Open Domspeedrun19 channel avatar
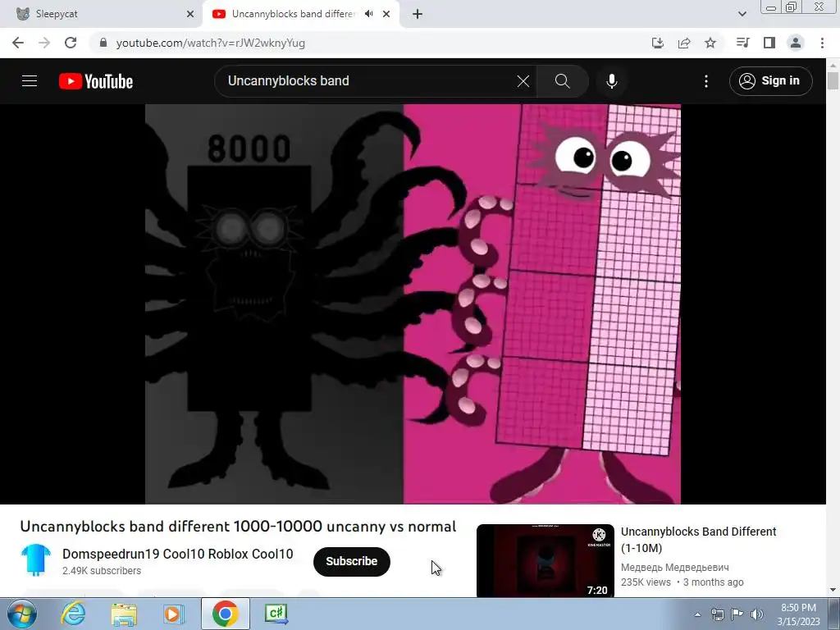The height and width of the screenshot is (630, 840). coord(36,560)
